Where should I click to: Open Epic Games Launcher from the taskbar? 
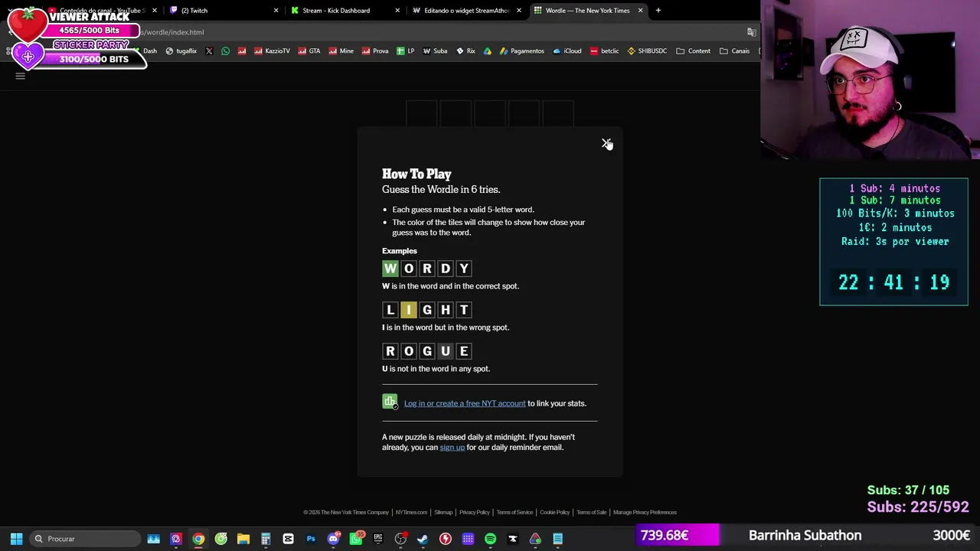click(x=378, y=539)
